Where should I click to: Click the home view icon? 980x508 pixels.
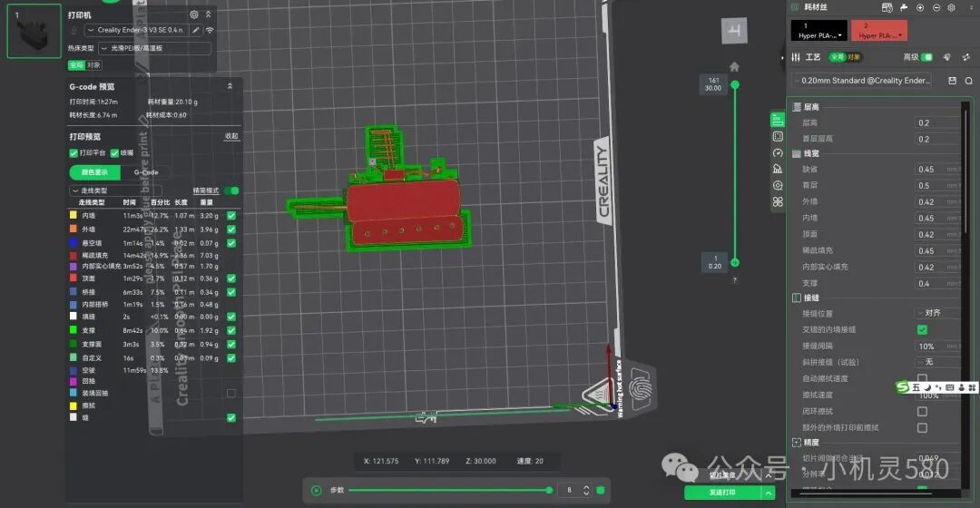point(734,66)
